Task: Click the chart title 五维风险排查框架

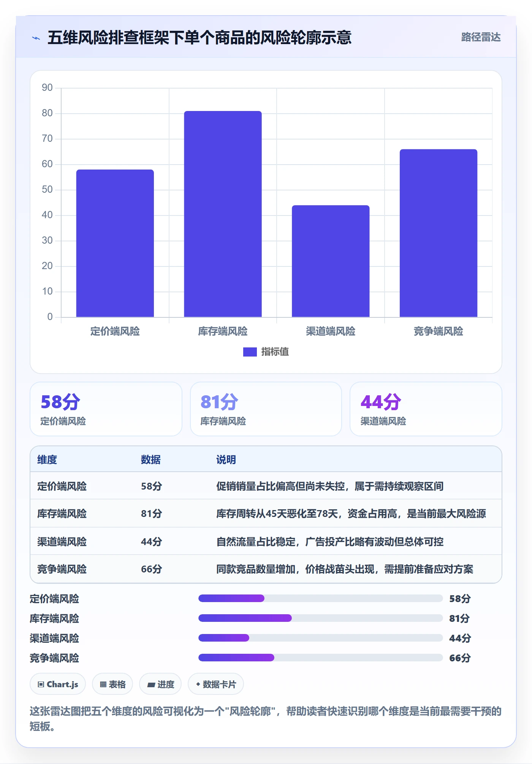Action: coord(199,38)
